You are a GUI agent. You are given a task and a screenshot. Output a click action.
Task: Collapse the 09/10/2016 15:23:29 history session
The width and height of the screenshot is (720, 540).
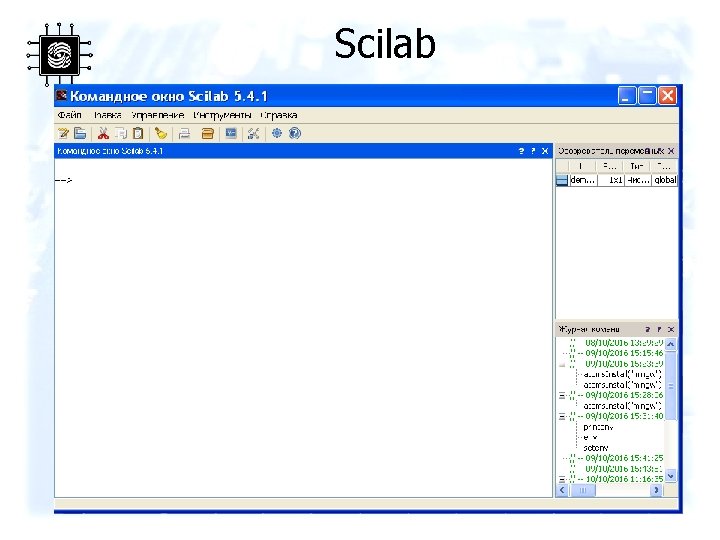point(562,364)
